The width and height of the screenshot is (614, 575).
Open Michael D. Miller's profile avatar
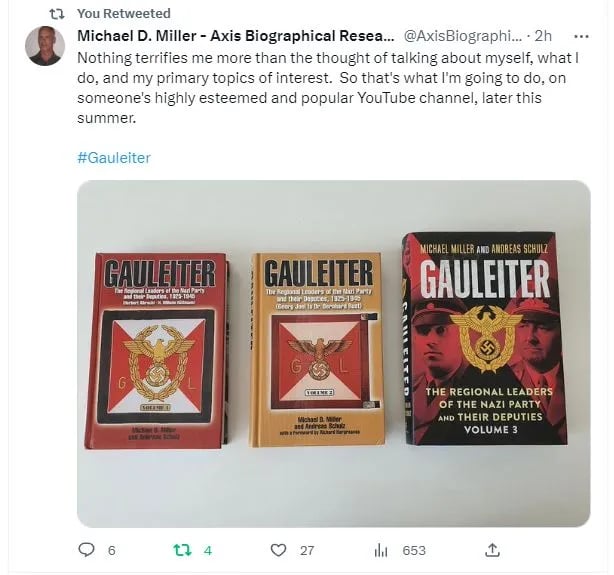pos(45,46)
